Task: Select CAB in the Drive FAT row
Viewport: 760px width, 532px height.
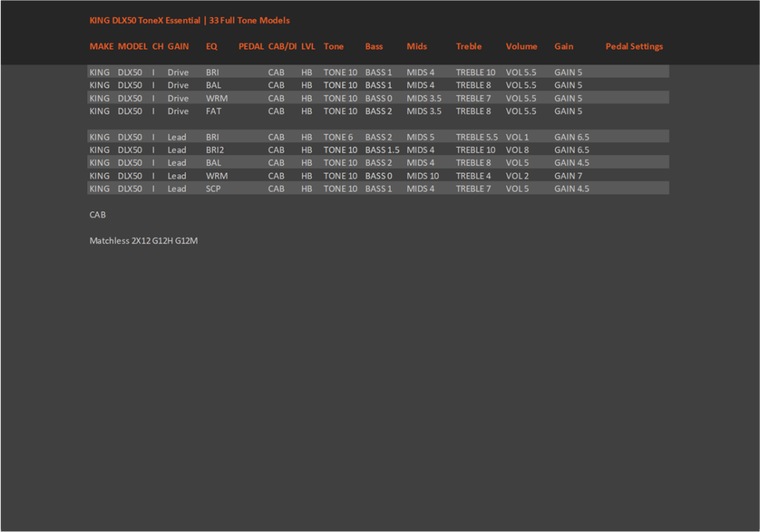Action: 276,111
